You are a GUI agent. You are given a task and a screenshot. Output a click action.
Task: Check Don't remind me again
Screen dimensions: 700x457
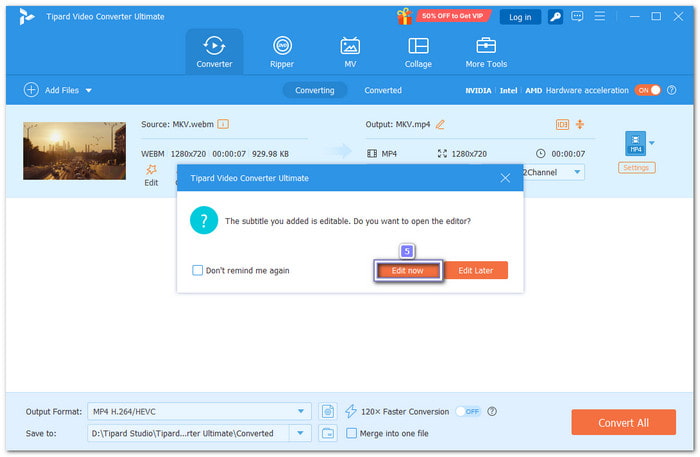pyautogui.click(x=198, y=270)
